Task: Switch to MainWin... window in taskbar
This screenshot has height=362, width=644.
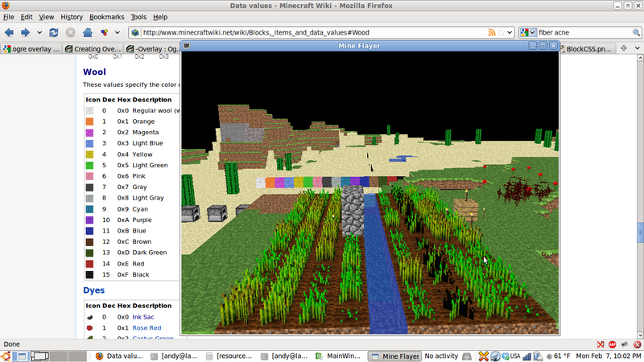Action: [338, 356]
